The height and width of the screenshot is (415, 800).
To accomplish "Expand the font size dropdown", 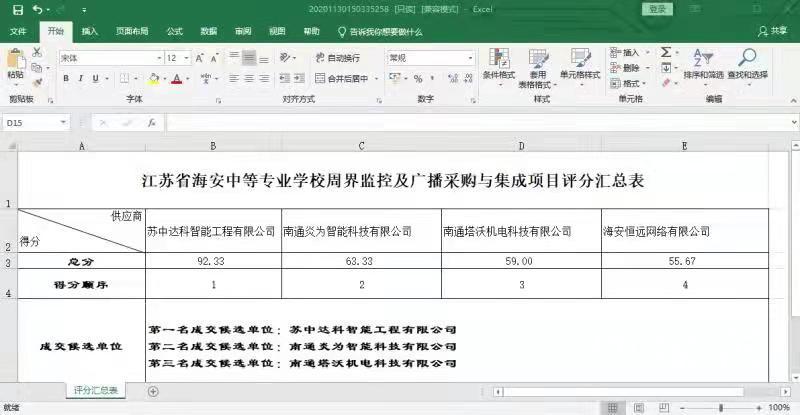I will click(186, 58).
